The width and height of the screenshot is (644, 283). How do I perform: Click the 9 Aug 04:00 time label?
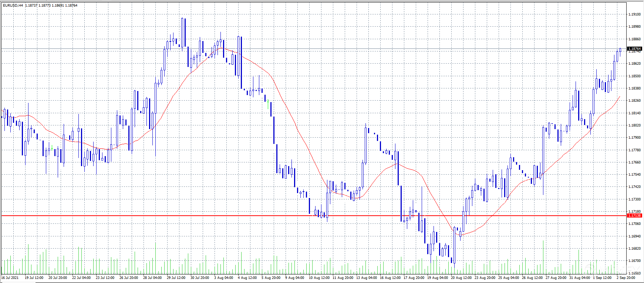click(294, 278)
